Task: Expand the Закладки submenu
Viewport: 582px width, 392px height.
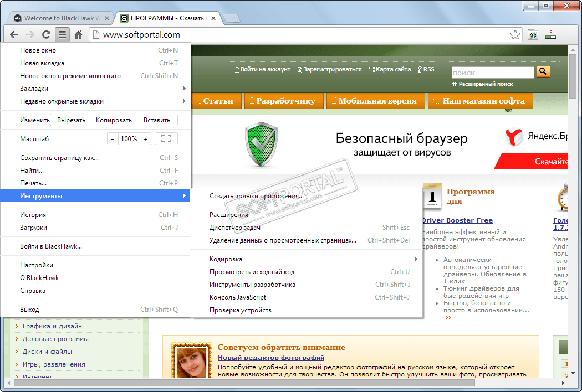Action: [x=95, y=88]
